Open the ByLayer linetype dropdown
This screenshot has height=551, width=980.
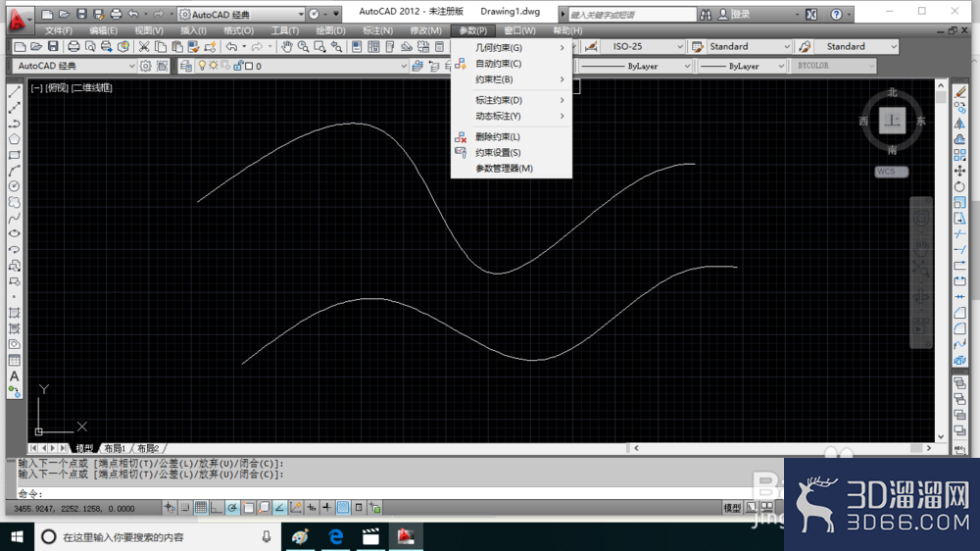(636, 66)
